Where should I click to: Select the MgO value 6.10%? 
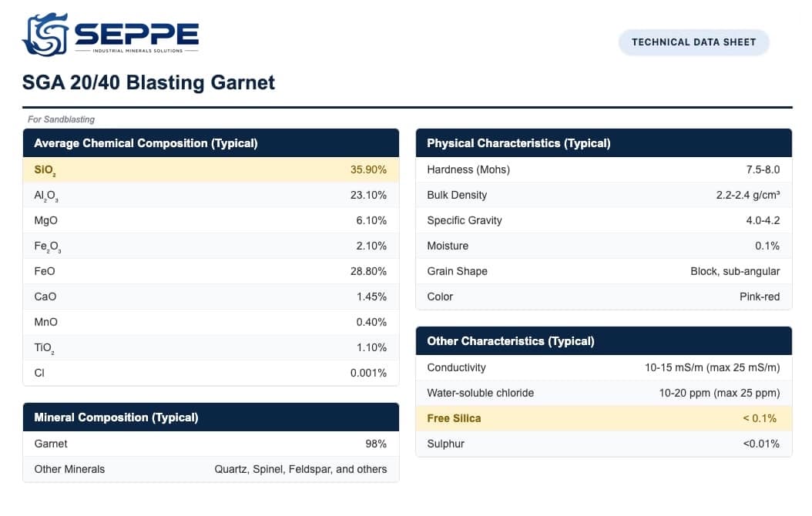pyautogui.click(x=371, y=220)
